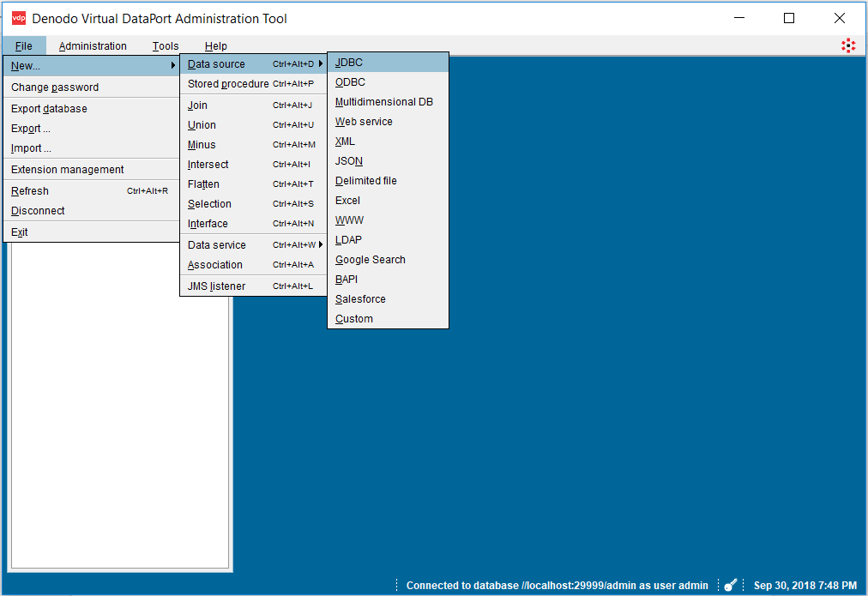This screenshot has width=868, height=596.
Task: Choose JSON data source
Action: (388, 161)
